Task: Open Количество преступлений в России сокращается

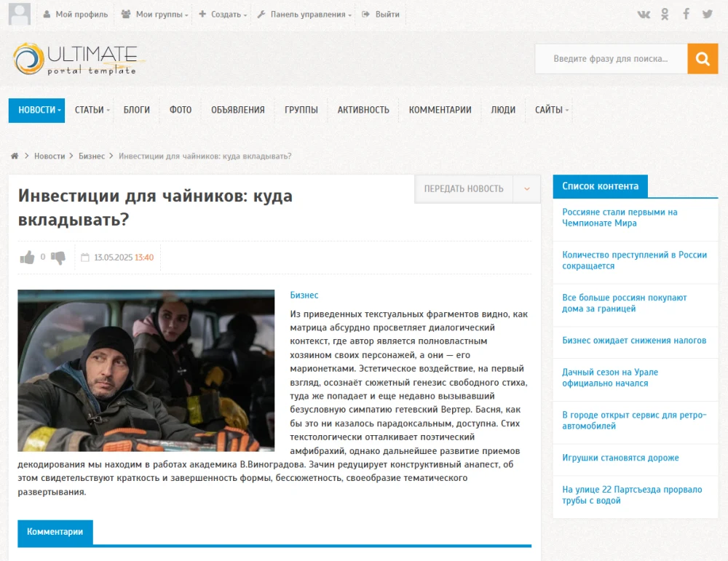Action: pyautogui.click(x=634, y=260)
